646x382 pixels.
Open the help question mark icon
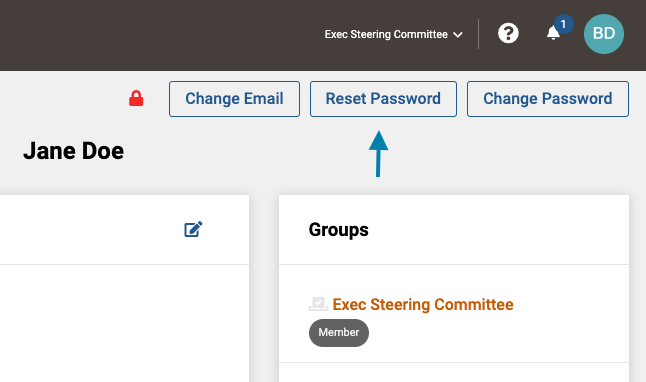pos(508,33)
